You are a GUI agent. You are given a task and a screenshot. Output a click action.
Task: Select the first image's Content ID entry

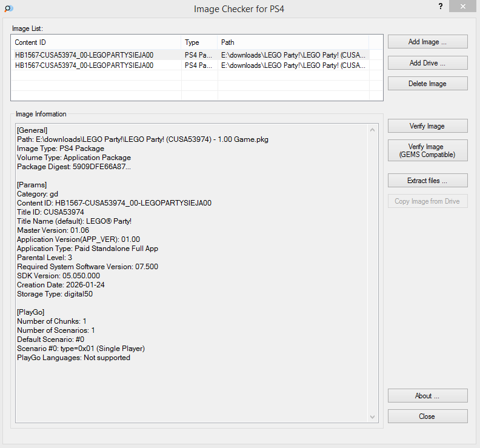pos(84,55)
